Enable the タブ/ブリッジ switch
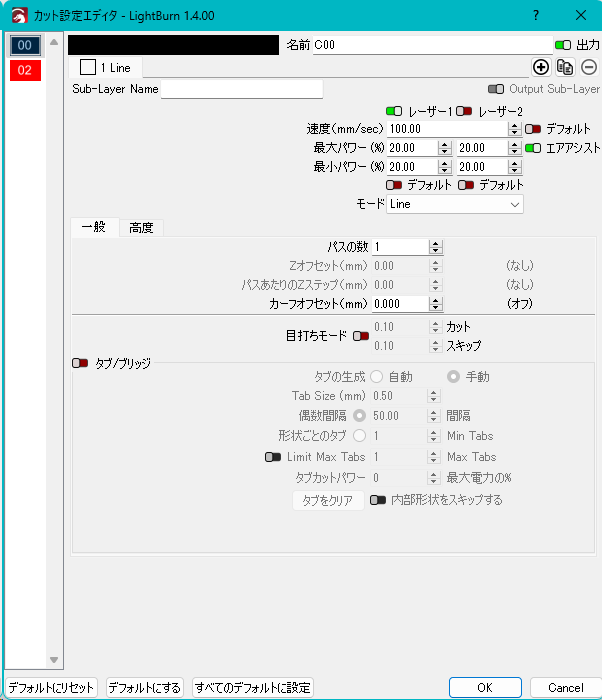This screenshot has height=700, width=602. pyautogui.click(x=80, y=363)
